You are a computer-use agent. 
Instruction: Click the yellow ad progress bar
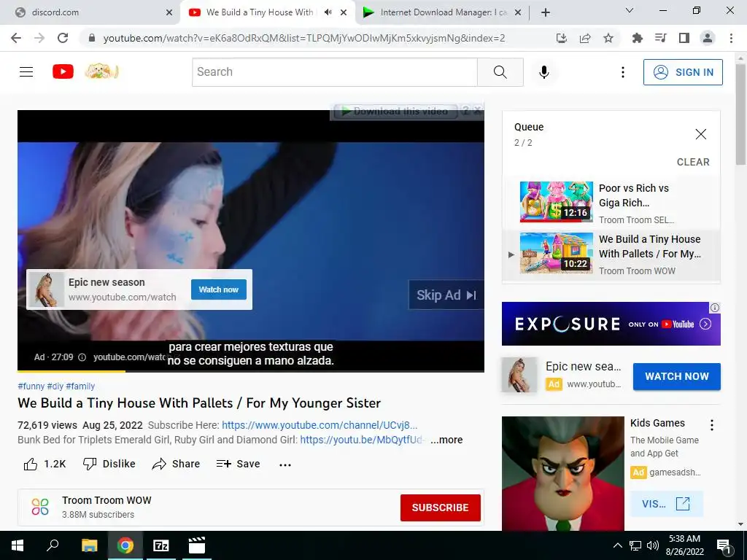[x=71, y=371]
